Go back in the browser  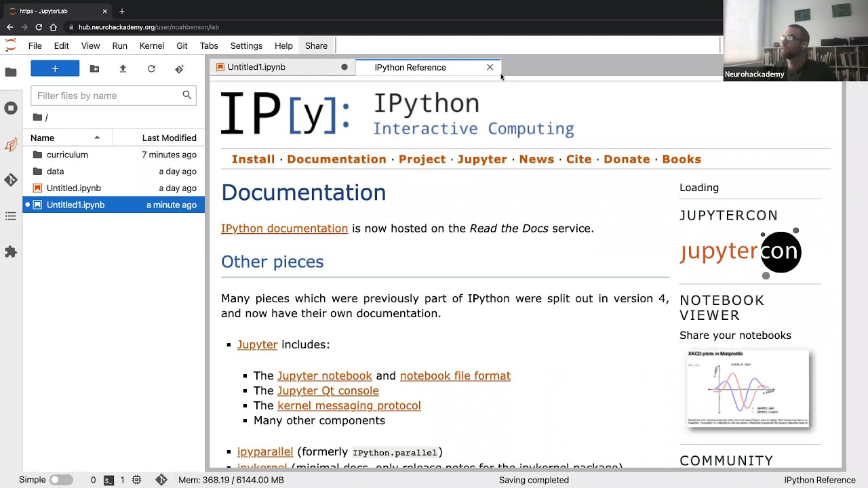tap(9, 27)
